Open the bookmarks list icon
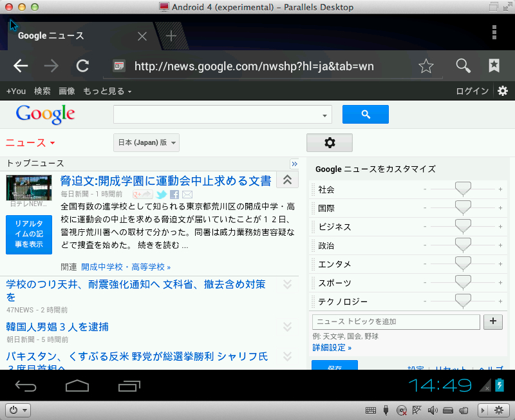Viewport: 515px width, 420px height. (494, 66)
